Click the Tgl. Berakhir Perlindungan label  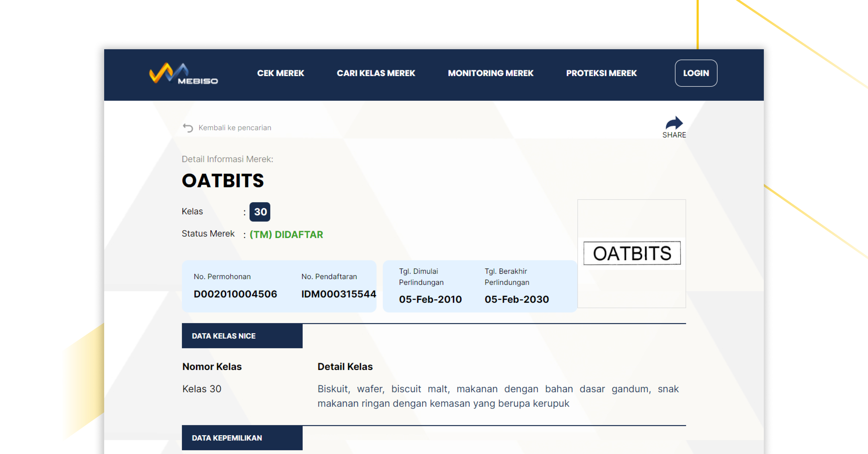507,277
